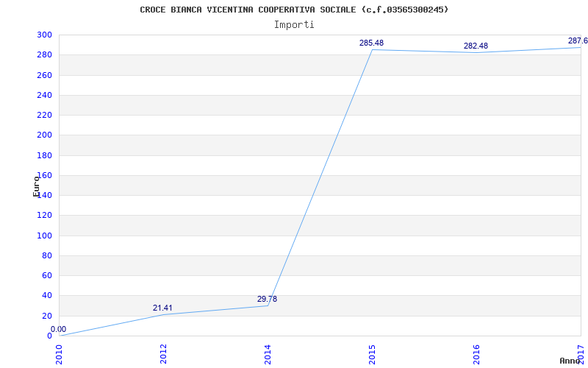Click the 60 y-axis tick label
Screen dimensions: 588x368
pos(46,275)
